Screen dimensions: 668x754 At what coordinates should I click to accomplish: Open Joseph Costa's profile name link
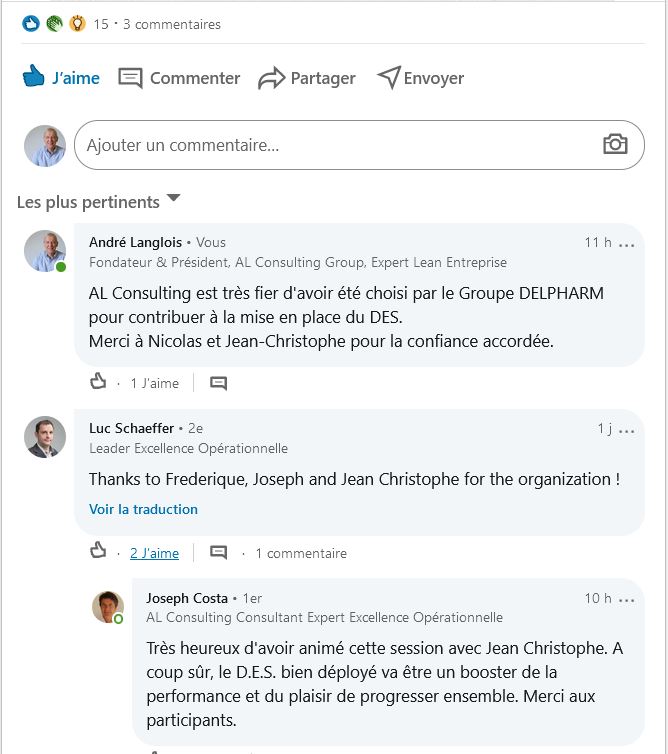click(x=187, y=598)
